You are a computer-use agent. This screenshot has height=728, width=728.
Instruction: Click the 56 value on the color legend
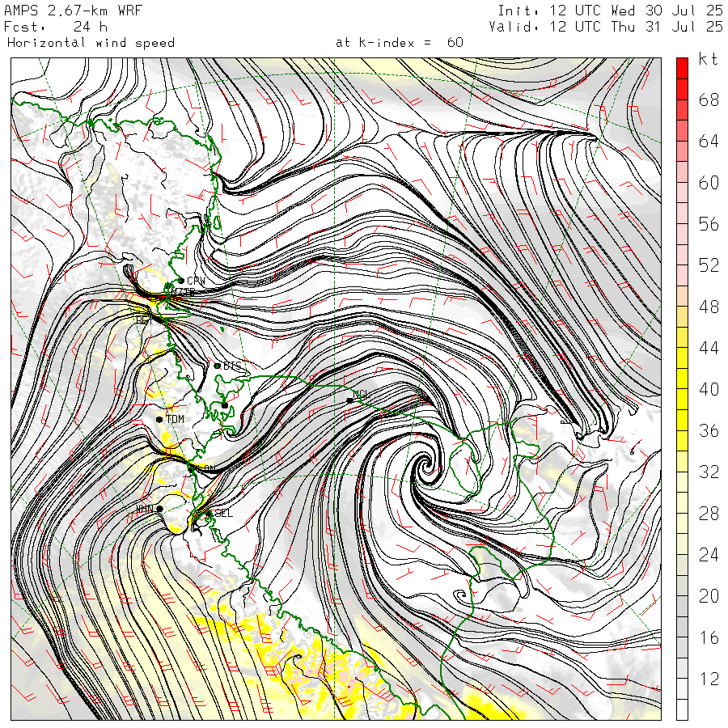(709, 224)
